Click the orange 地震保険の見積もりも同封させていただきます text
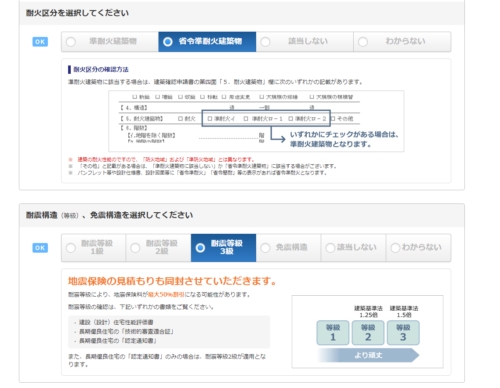Screen dimensions: 500x388 tap(172, 281)
